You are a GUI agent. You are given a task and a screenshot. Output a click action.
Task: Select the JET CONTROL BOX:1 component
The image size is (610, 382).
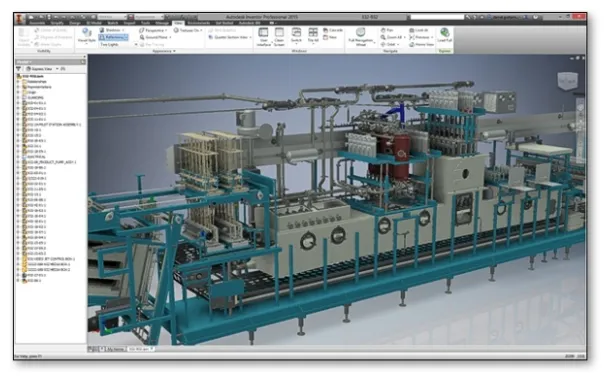[x=49, y=259]
